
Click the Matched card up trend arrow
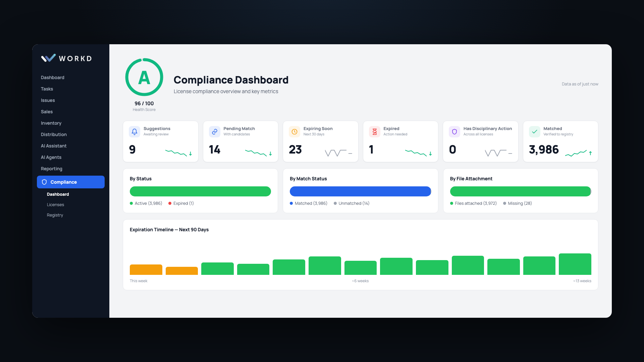point(590,153)
